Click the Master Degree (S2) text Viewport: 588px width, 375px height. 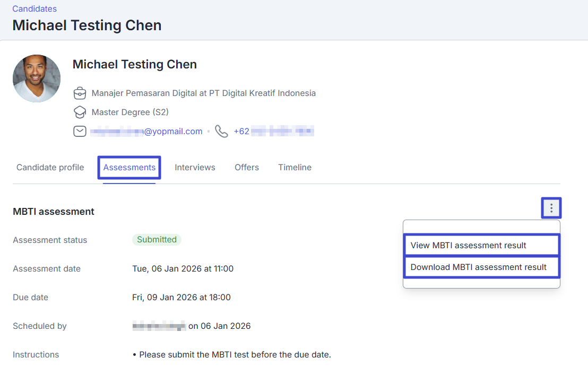pyautogui.click(x=130, y=112)
